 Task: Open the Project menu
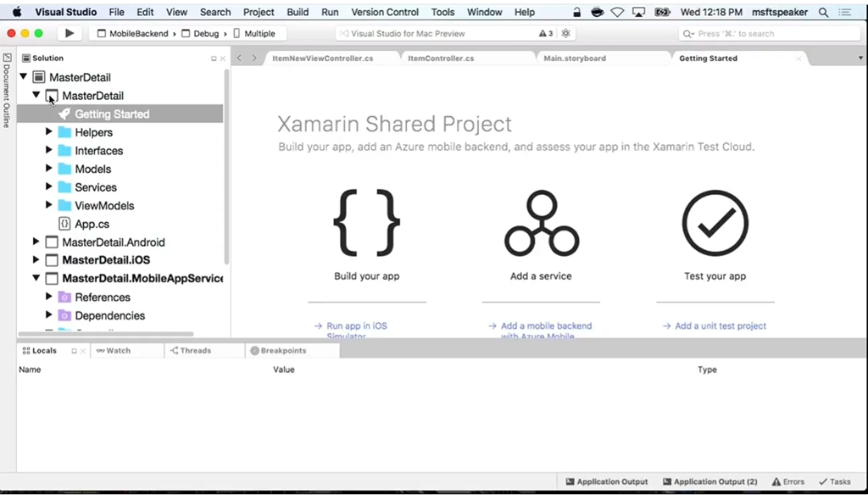coord(259,12)
